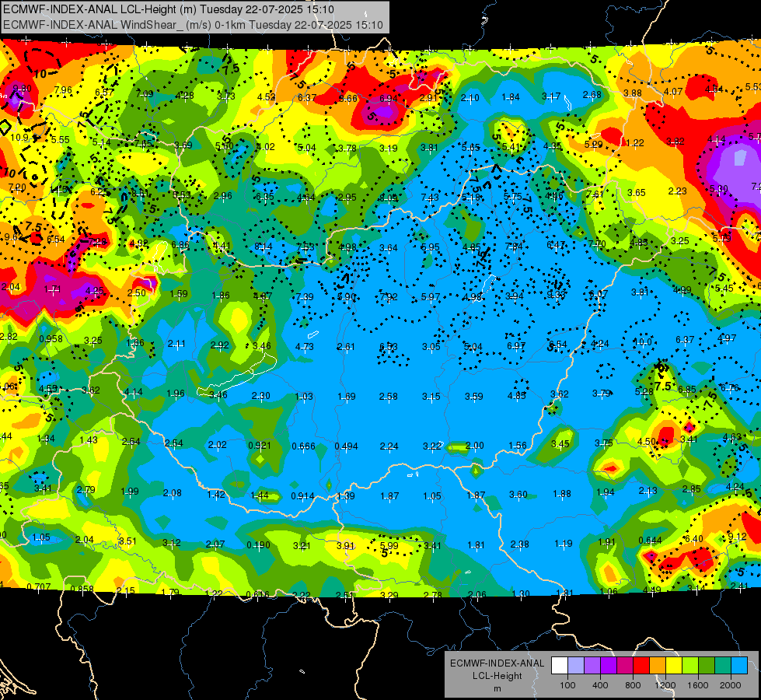Click the wind shear value 7.92
The height and width of the screenshot is (700, 761).
tap(388, 296)
